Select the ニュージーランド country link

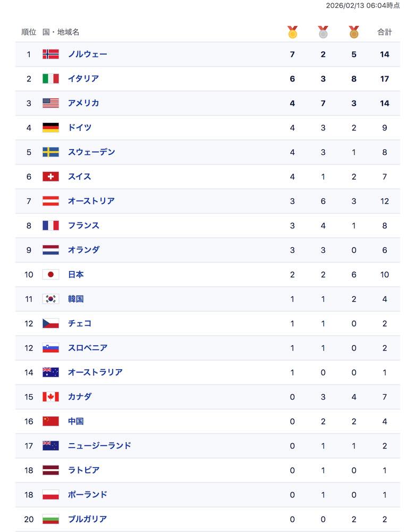[x=99, y=446]
